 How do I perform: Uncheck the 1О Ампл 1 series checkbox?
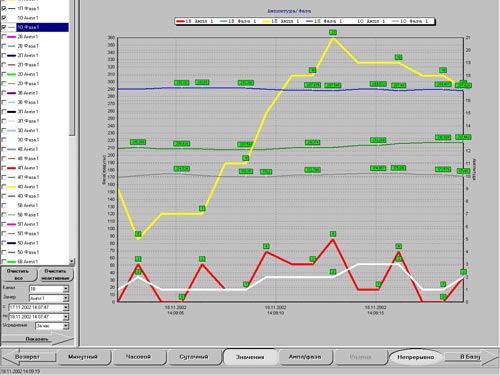(4, 18)
